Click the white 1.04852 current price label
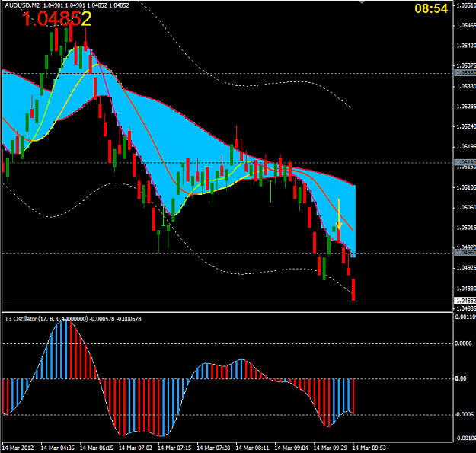 click(465, 301)
